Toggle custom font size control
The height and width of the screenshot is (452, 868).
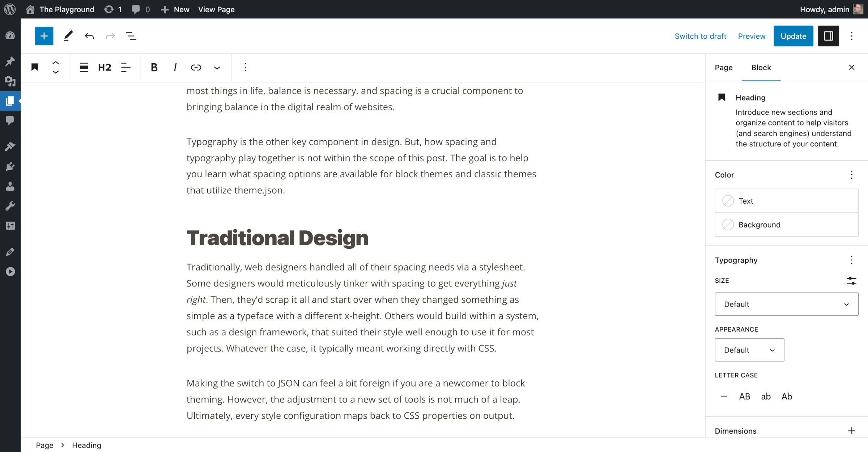coord(851,281)
